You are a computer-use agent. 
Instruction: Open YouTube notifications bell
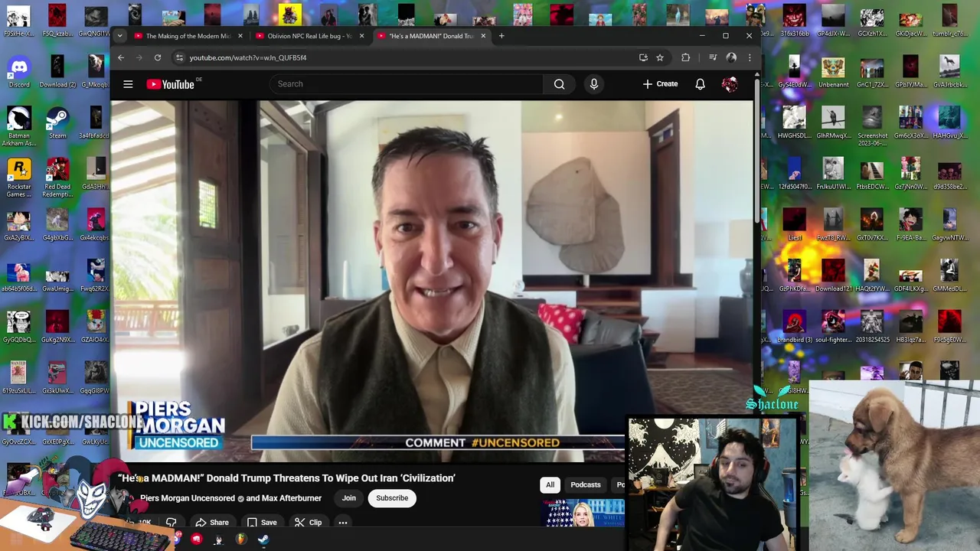700,84
